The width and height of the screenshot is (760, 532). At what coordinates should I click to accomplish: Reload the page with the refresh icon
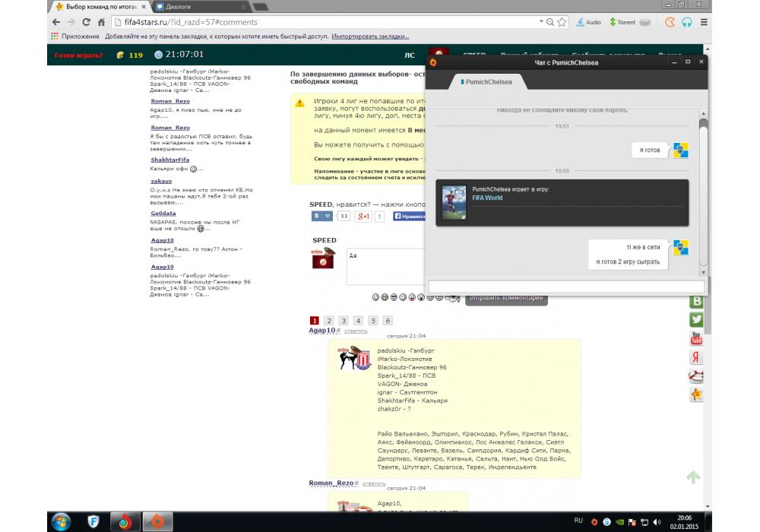pyautogui.click(x=95, y=22)
